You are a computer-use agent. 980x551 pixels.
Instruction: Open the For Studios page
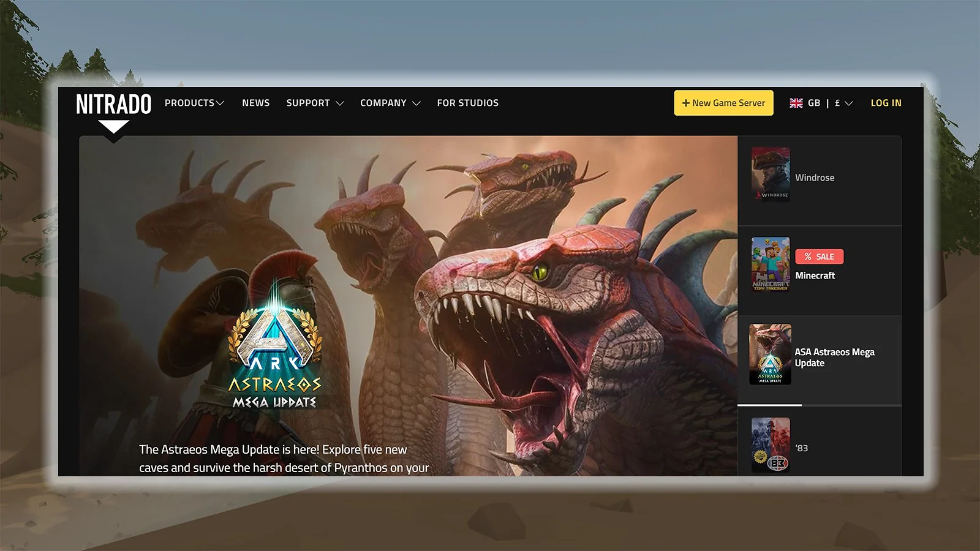468,103
